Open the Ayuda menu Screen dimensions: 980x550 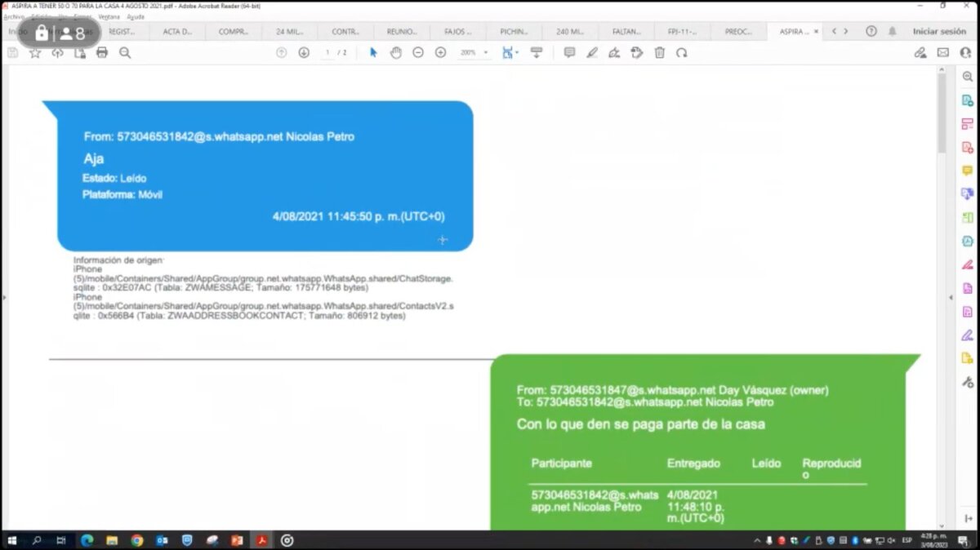(136, 16)
